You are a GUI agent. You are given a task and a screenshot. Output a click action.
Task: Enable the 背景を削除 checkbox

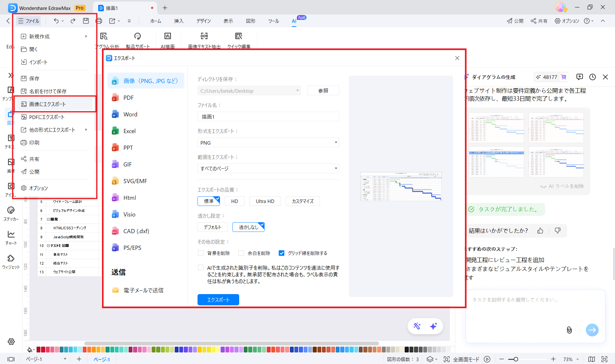[201, 253]
